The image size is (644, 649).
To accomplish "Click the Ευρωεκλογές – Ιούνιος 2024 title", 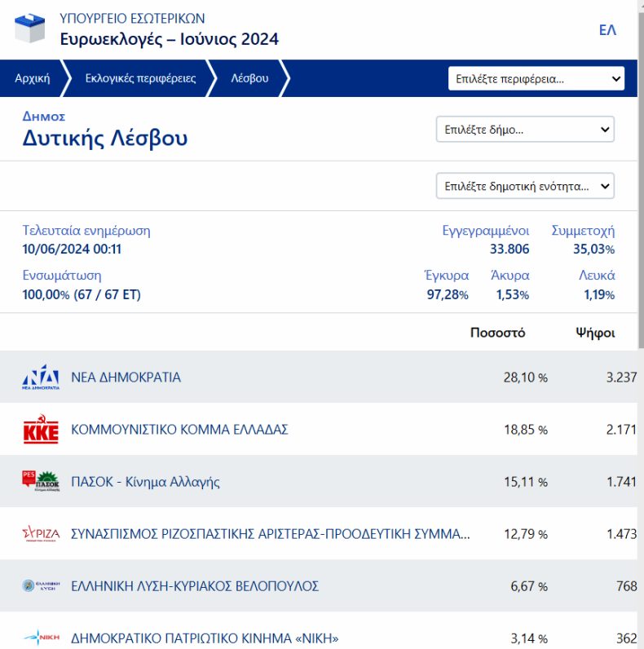I will click(x=170, y=39).
